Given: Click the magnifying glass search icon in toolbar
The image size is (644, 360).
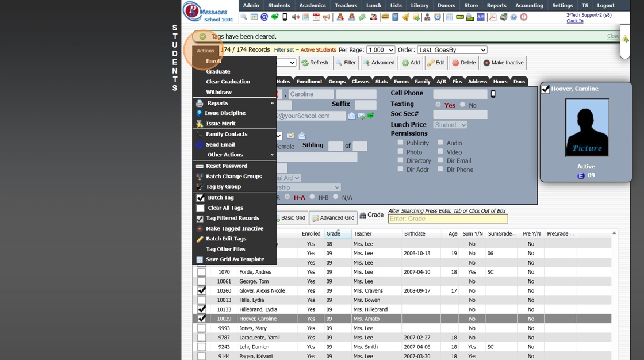Looking at the screenshot, I should [244, 17].
